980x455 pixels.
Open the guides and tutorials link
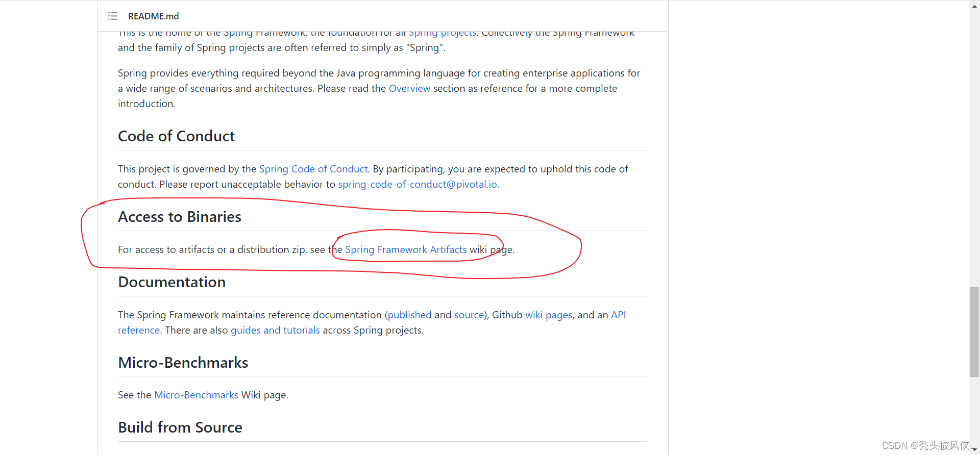(x=275, y=330)
